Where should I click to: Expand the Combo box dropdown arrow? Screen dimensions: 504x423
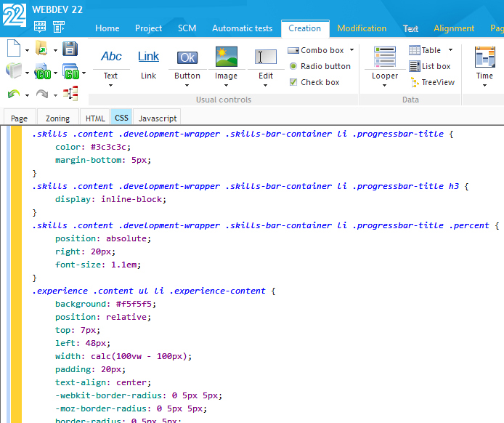point(352,50)
